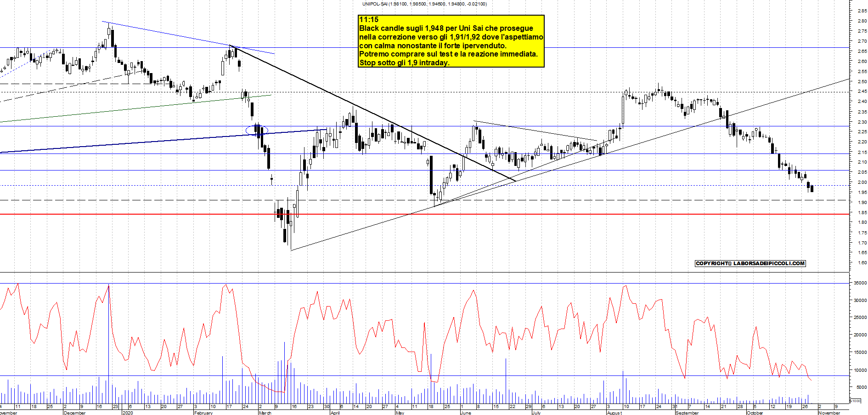The width and height of the screenshot is (868, 415).
Task: Click the note line starting 'nella correzione verso gli 1,91/1,92'
Action: (x=451, y=37)
